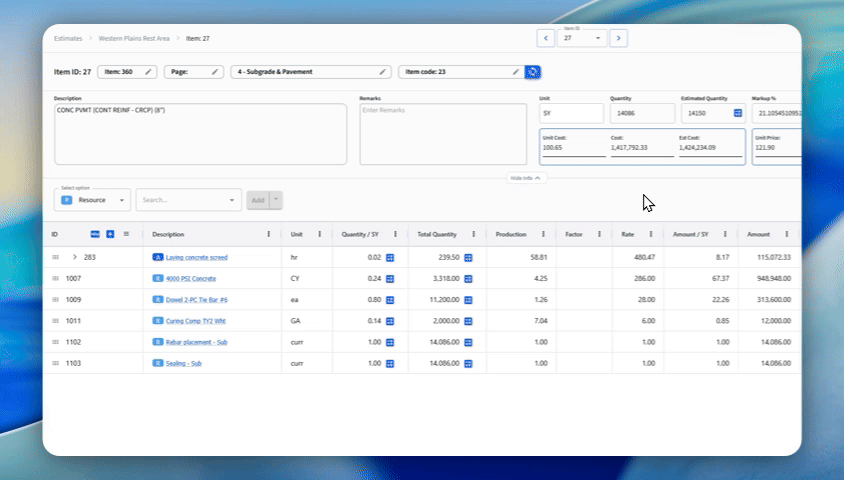Viewport: 844px width, 480px height.
Task: Click the blue plus icon in ID header
Action: point(110,234)
